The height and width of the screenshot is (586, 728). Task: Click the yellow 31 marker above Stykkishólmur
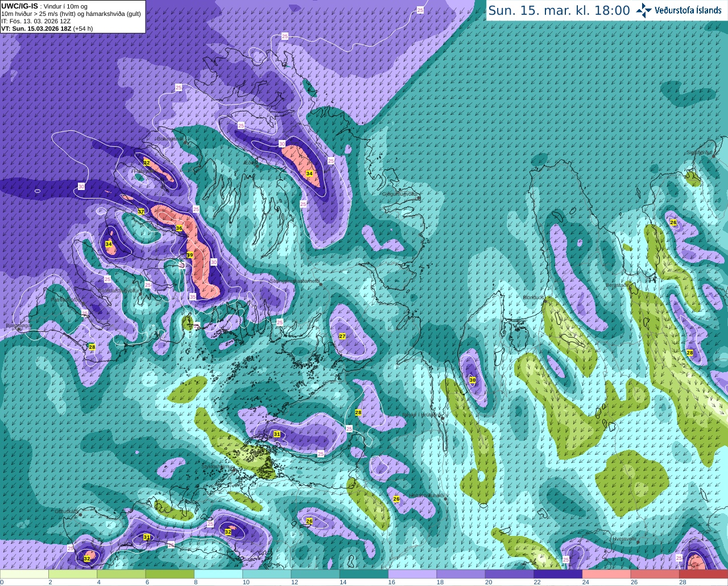pyautogui.click(x=277, y=434)
